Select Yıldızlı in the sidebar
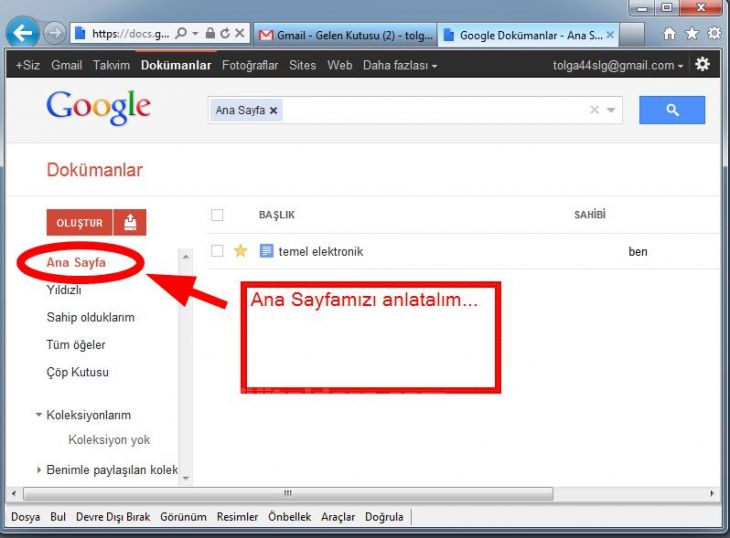The width and height of the screenshot is (730, 538). (x=64, y=290)
